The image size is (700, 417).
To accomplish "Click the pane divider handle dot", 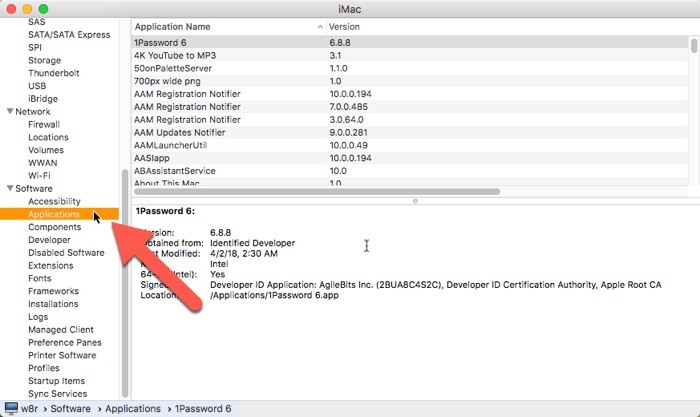I will [415, 201].
